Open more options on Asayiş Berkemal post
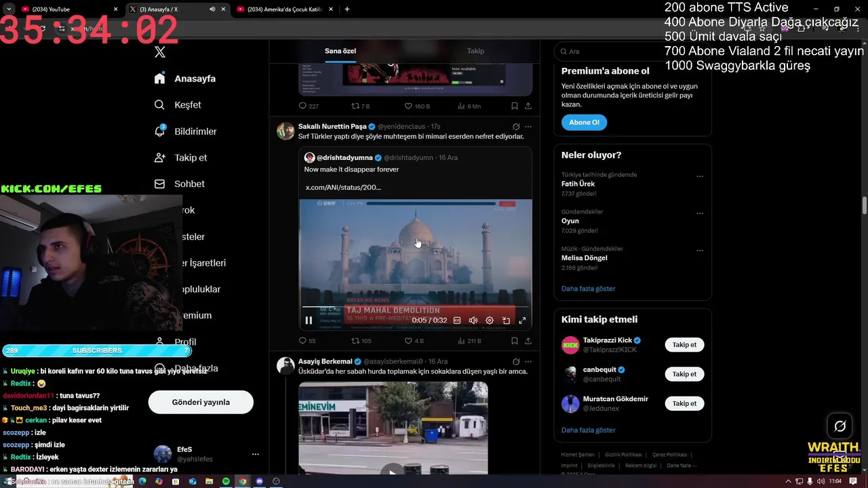 click(x=528, y=362)
